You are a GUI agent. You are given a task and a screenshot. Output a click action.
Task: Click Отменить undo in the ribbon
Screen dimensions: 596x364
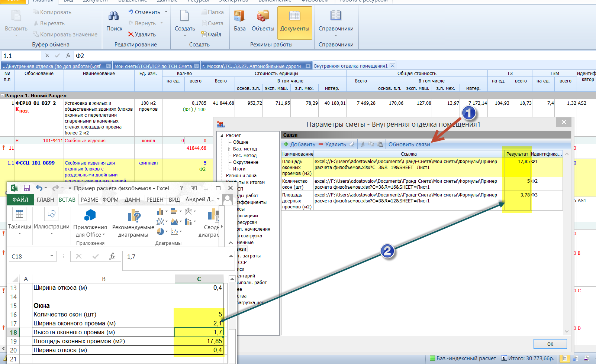[145, 12]
